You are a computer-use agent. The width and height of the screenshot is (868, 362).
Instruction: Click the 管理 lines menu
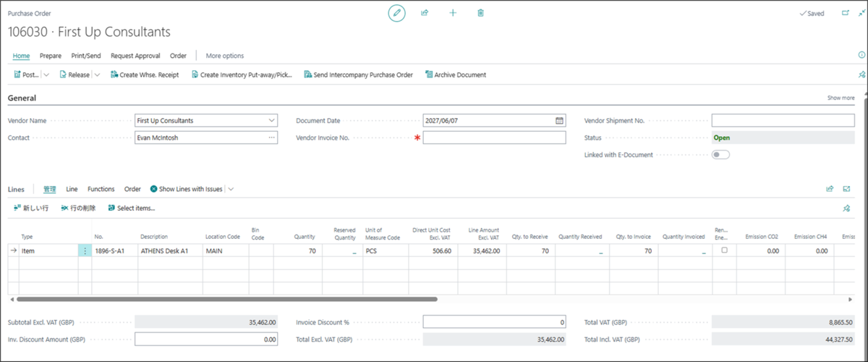point(49,189)
